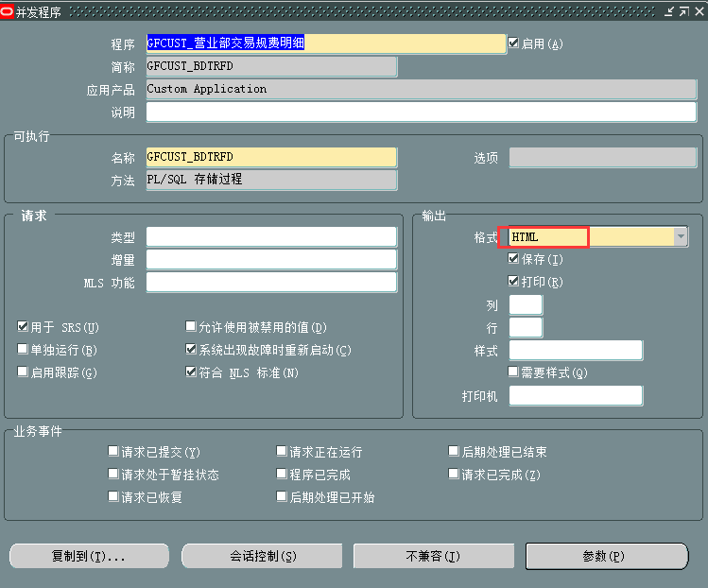Check the 请求已提交(Y) event
The image size is (708, 588).
click(x=113, y=451)
